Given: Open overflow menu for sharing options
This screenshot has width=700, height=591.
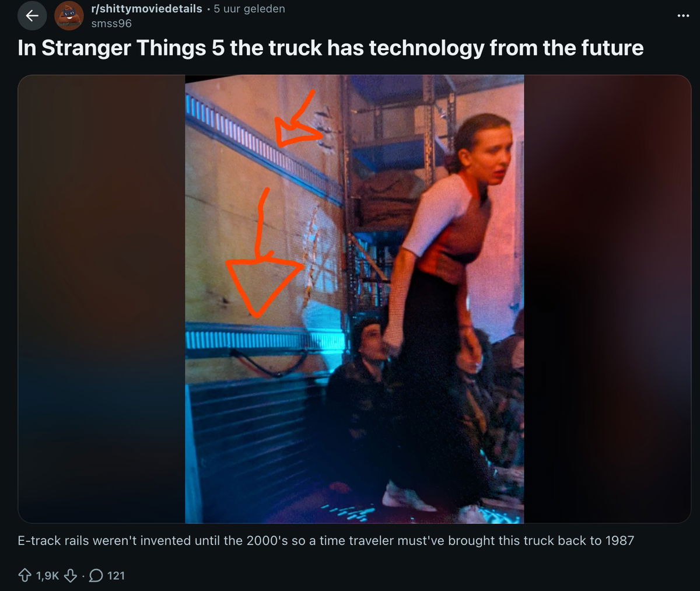Looking at the screenshot, I should coord(682,15).
